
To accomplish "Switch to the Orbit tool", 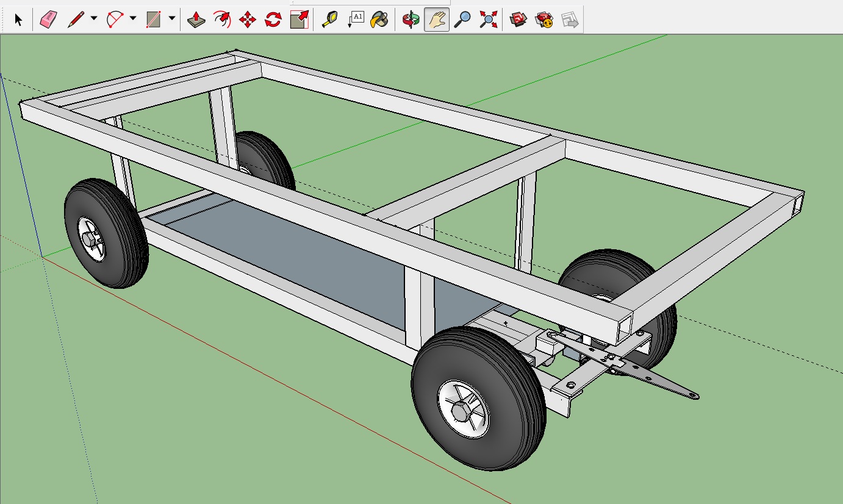I will point(411,20).
